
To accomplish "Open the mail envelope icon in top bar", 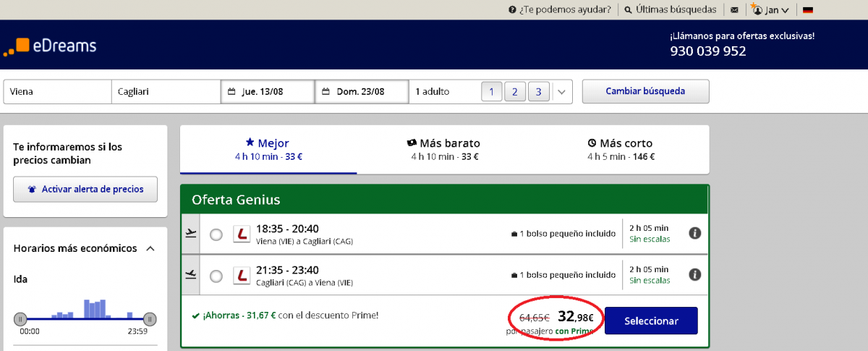I will [734, 10].
